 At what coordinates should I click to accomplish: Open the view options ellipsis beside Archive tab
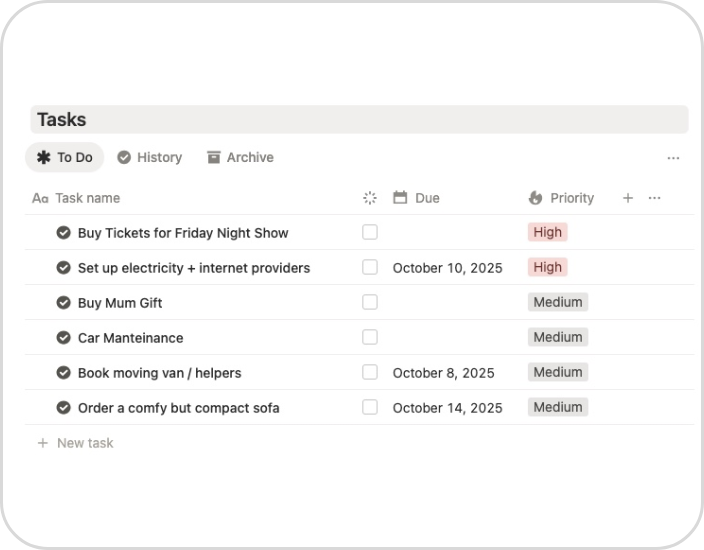click(673, 158)
